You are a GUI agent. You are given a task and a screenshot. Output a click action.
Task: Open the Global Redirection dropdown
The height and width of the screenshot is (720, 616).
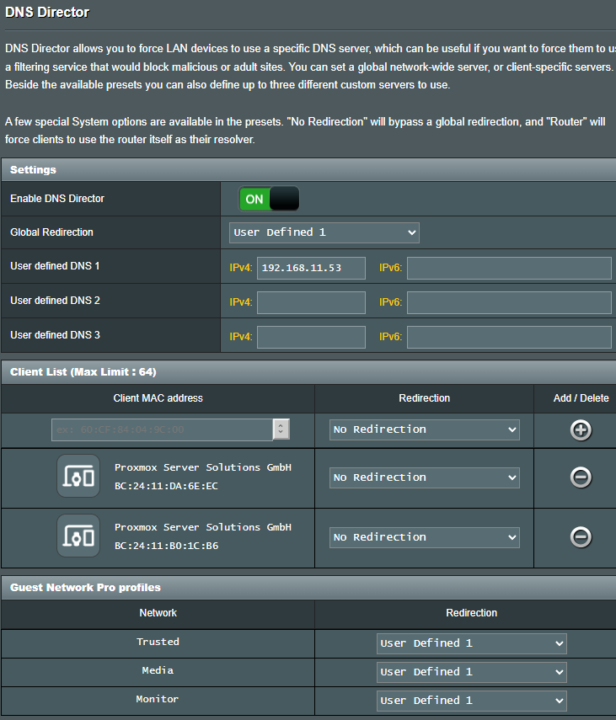pyautogui.click(x=324, y=232)
